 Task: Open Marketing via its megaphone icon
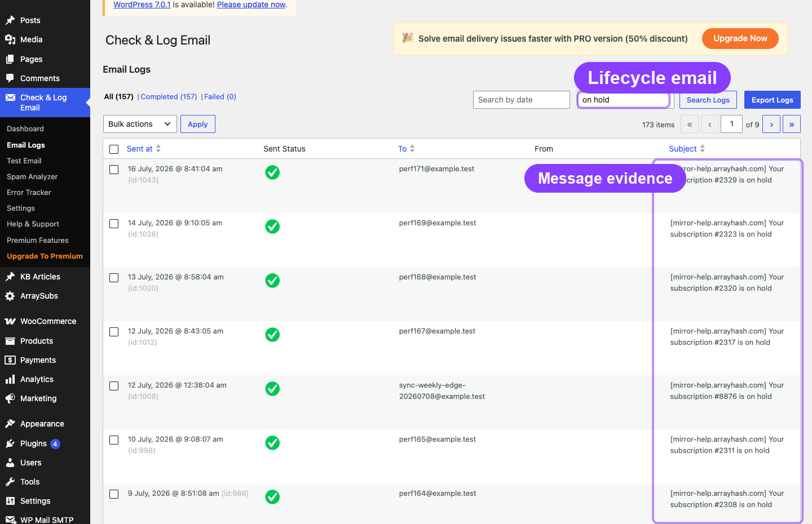coord(10,398)
